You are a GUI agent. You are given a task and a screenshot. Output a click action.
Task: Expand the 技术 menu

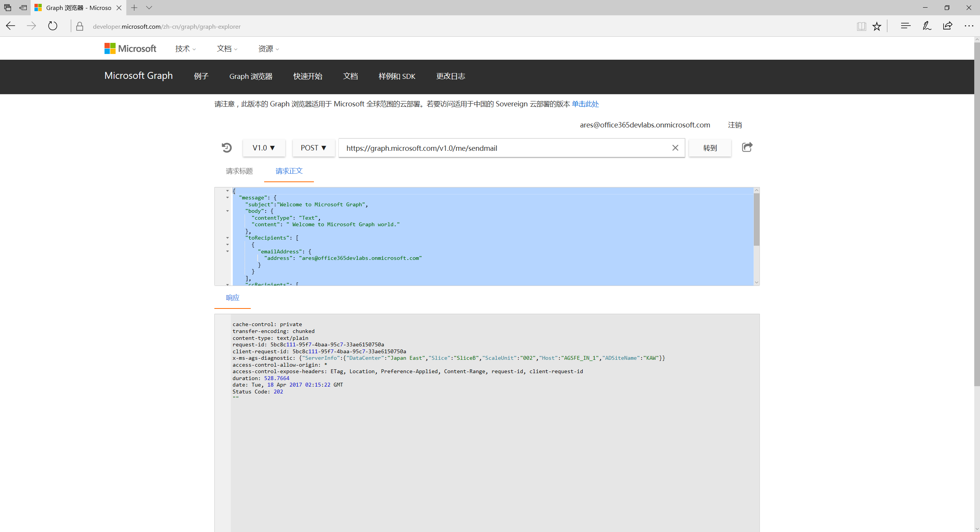point(185,49)
